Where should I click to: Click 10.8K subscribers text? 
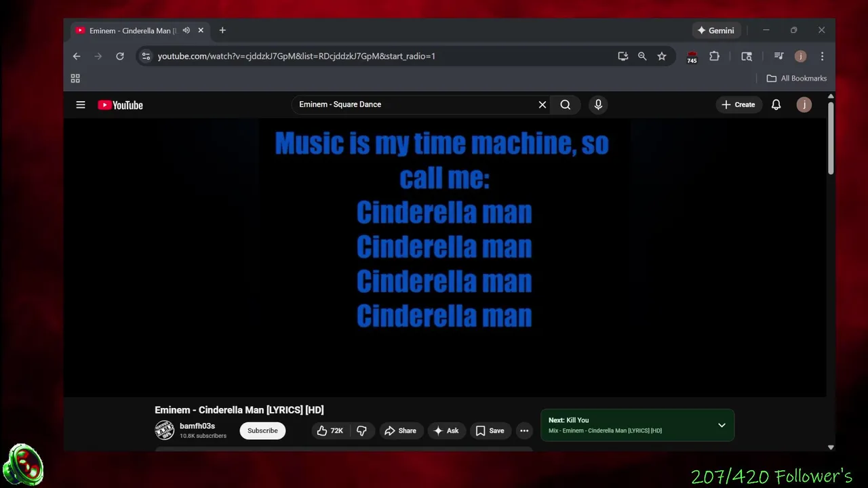pos(203,436)
